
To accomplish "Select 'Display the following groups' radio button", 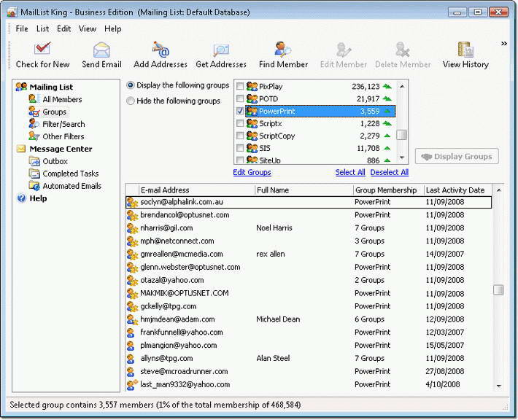I will click(131, 85).
